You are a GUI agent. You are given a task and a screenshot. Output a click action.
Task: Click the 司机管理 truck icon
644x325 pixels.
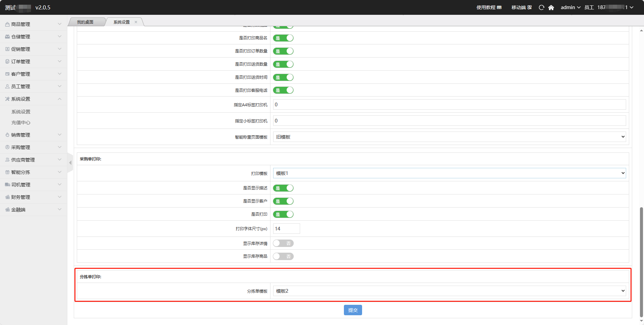pyautogui.click(x=7, y=185)
